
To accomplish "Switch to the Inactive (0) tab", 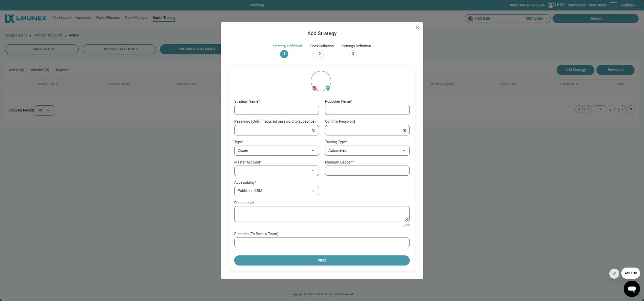I will point(40,70).
